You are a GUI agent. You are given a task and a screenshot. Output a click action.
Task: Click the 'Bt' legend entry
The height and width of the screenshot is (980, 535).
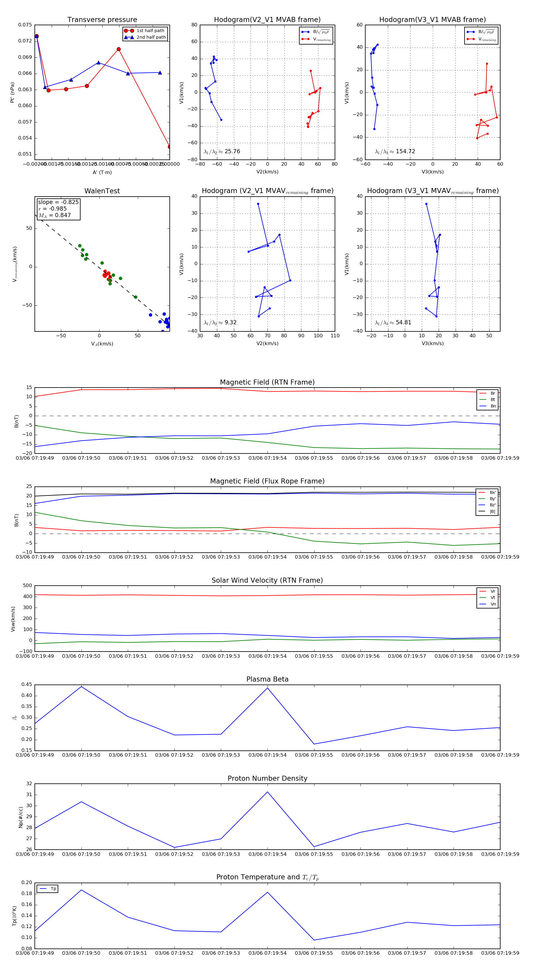click(488, 399)
